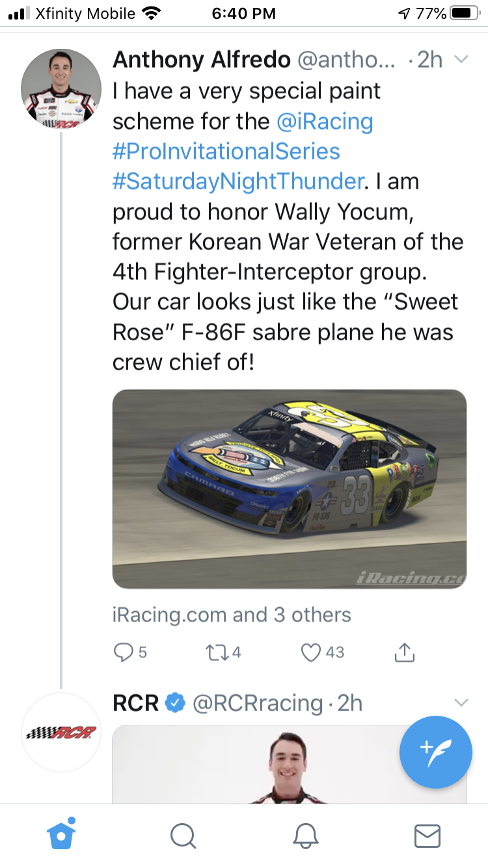Open the RCR profile avatar

point(61,733)
